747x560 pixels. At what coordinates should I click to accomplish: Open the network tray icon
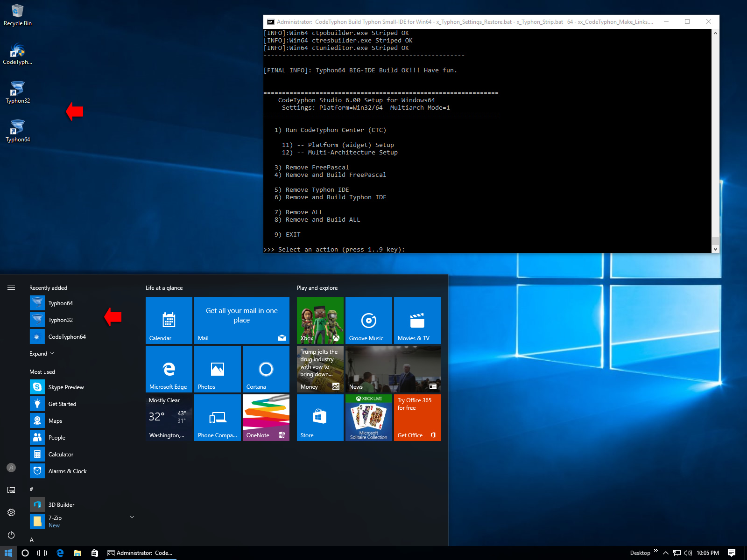tap(677, 553)
